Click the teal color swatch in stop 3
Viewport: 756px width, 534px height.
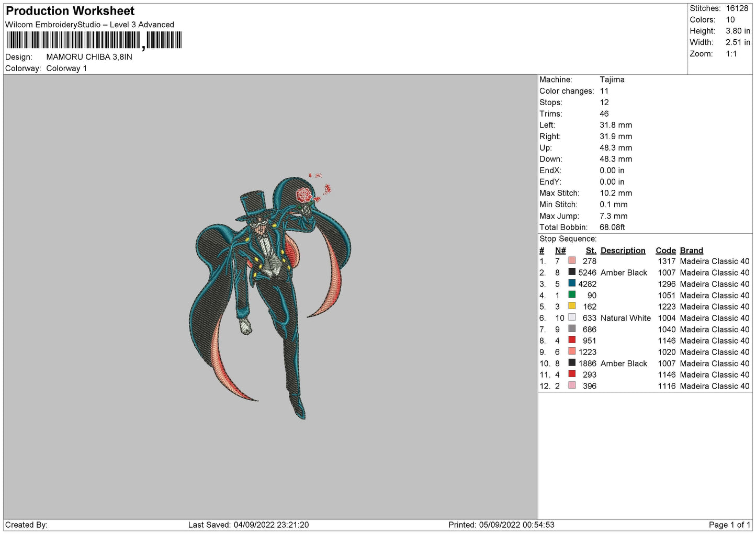pyautogui.click(x=572, y=283)
